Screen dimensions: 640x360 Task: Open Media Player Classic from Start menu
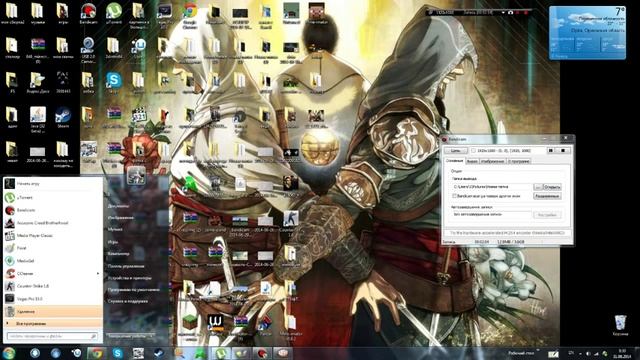(x=53, y=236)
